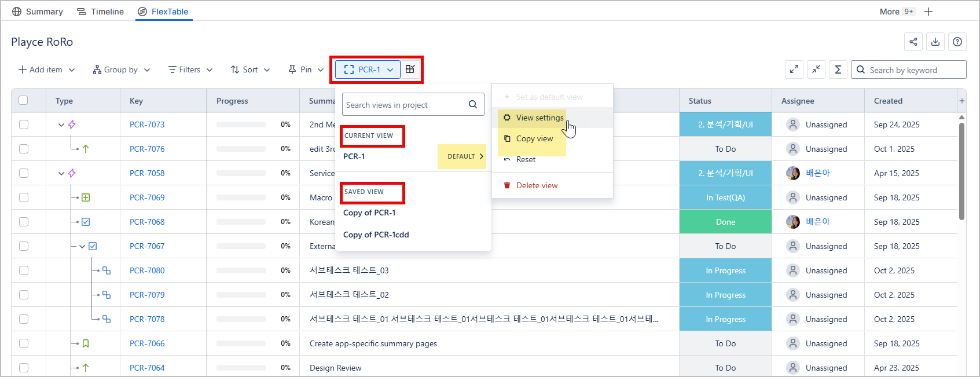Click the save view layout icon beside PCR-1
Viewport: 980px width, 377px height.
pos(410,69)
